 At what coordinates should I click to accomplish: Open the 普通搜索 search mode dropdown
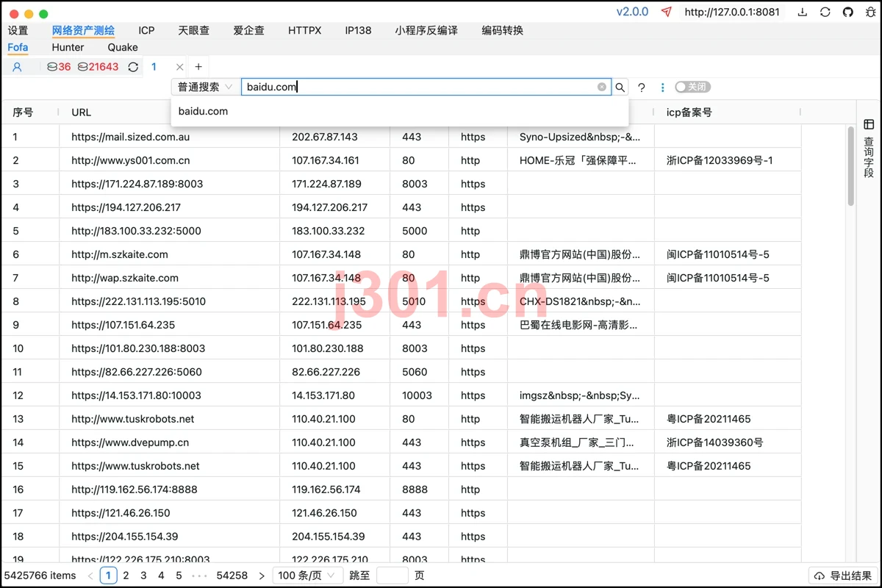pos(204,87)
